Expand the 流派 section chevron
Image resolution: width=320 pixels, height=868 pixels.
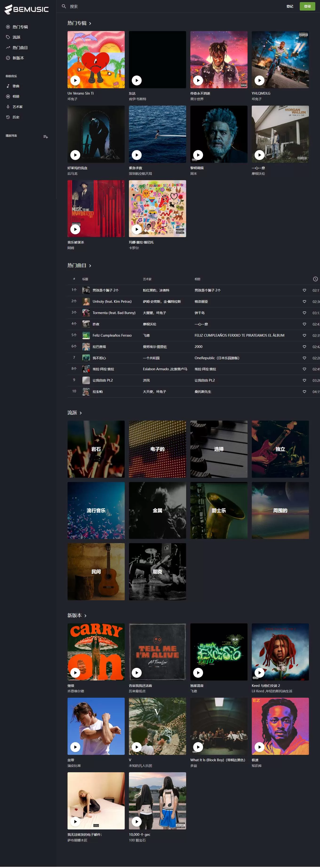pyautogui.click(x=81, y=413)
